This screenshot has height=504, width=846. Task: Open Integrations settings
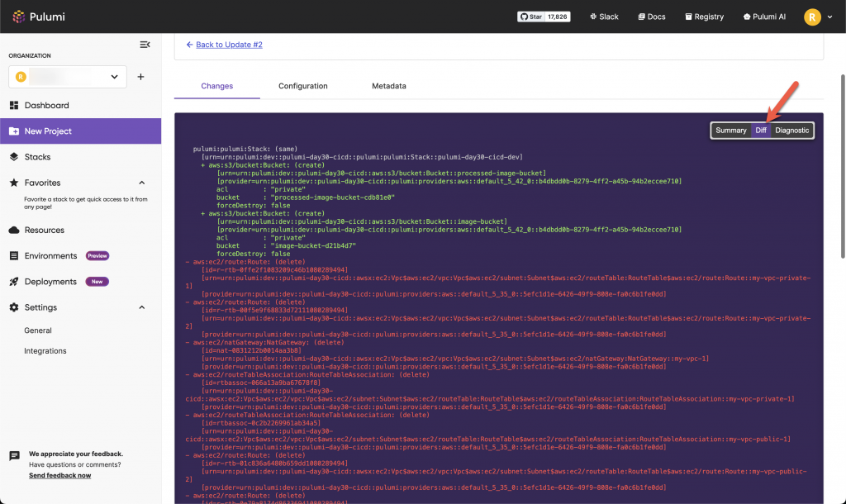(45, 351)
